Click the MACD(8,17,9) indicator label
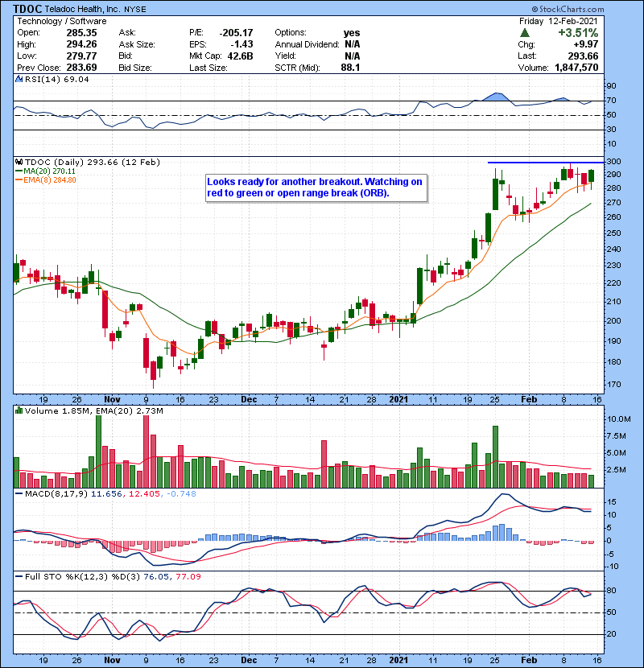This screenshot has width=644, height=668. coord(56,494)
